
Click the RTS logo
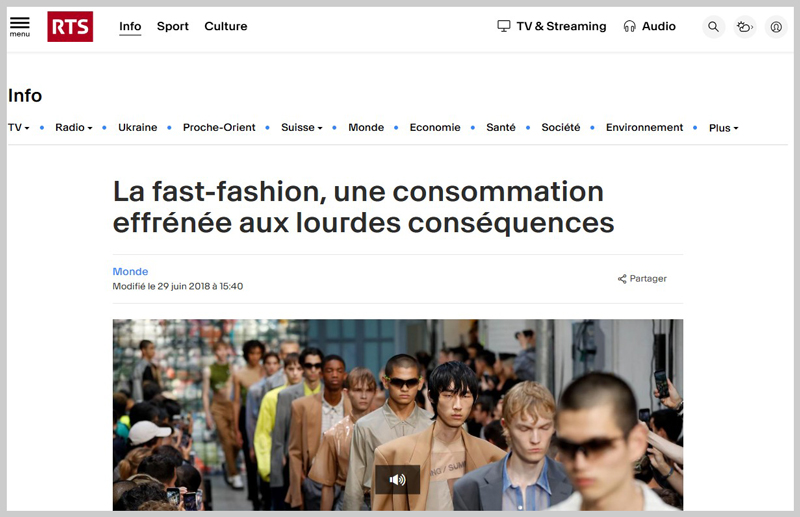pos(70,27)
